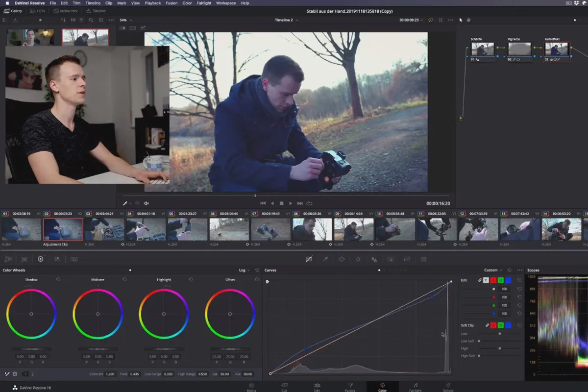Open the Power Window palette icon

click(x=342, y=259)
